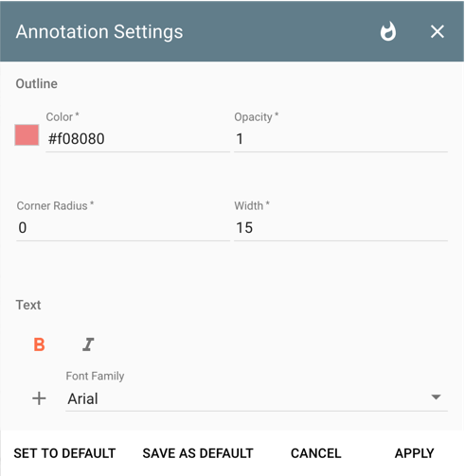Click the Width input field
Viewport: 465px width, 476px height.
[341, 228]
